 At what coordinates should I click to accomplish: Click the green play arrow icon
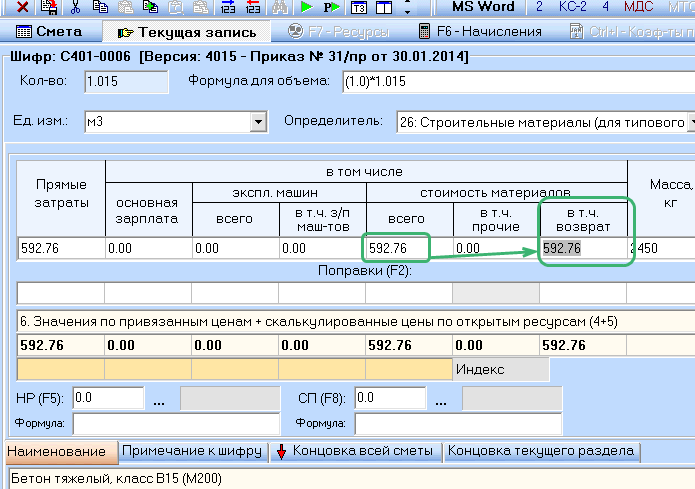click(x=307, y=7)
